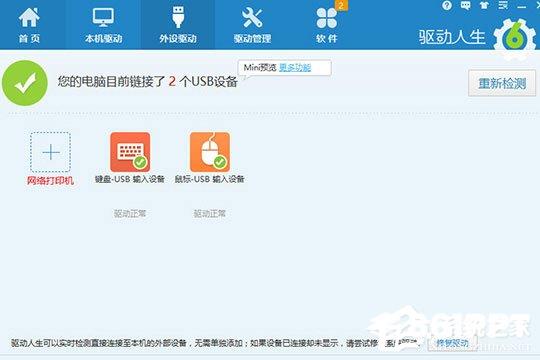Image resolution: width=540 pixels, height=360 pixels.
Task: Click the help question mark icon
Action: 447,6
